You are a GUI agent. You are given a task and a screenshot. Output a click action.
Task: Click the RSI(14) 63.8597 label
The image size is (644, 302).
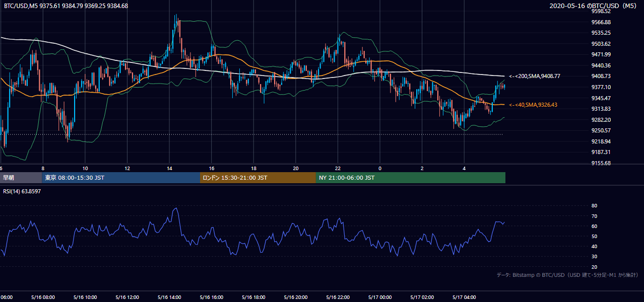22,191
